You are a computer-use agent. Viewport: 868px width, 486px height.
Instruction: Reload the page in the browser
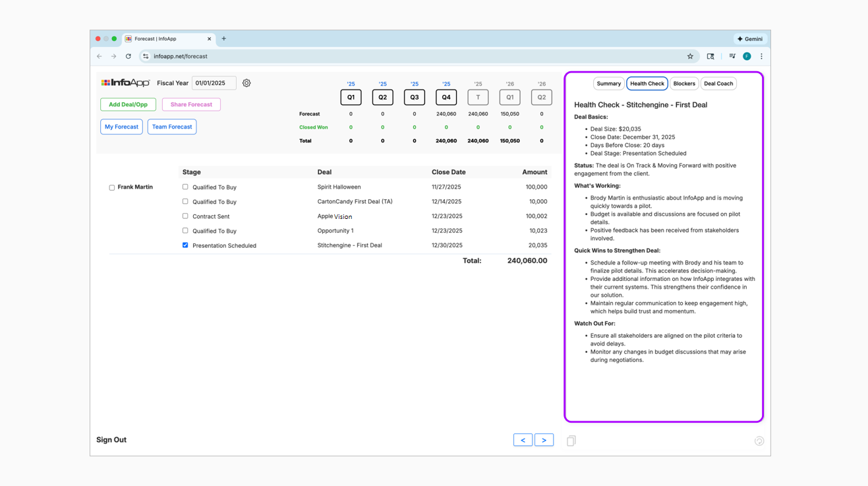click(129, 57)
